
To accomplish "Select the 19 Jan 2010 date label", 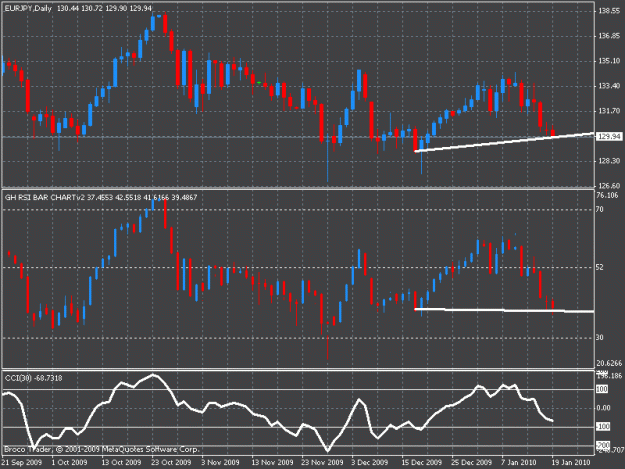I will pyautogui.click(x=571, y=462).
